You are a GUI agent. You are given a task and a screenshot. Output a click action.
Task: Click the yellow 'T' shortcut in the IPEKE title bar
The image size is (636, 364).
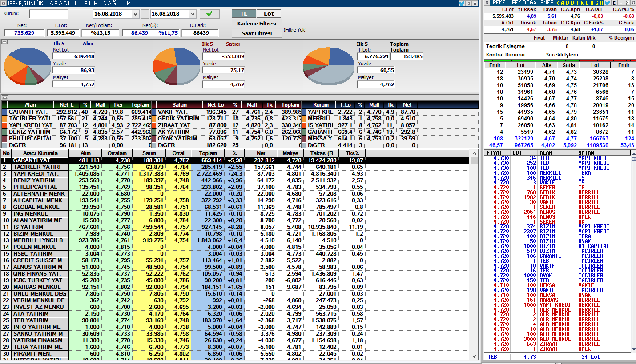click(577, 3)
